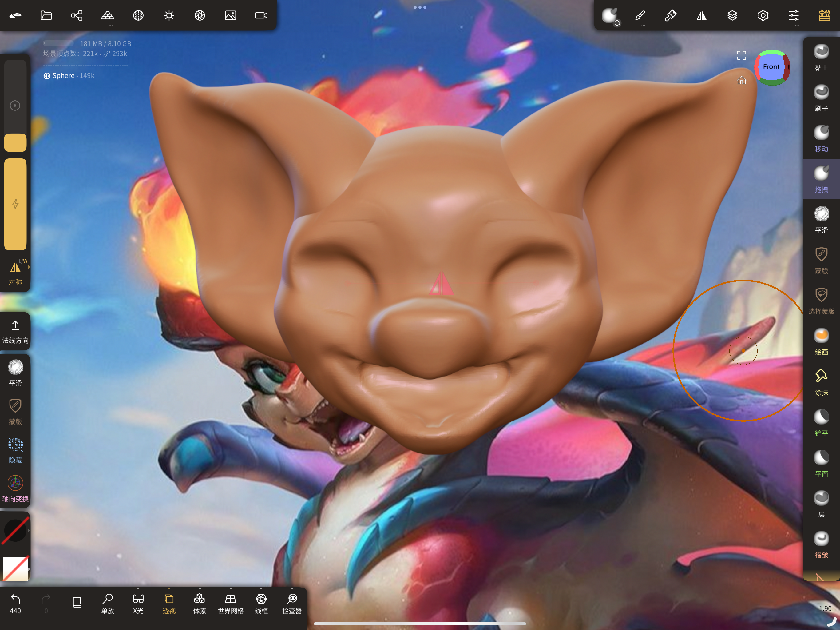Open the post-process aperture menu

pyautogui.click(x=200, y=15)
